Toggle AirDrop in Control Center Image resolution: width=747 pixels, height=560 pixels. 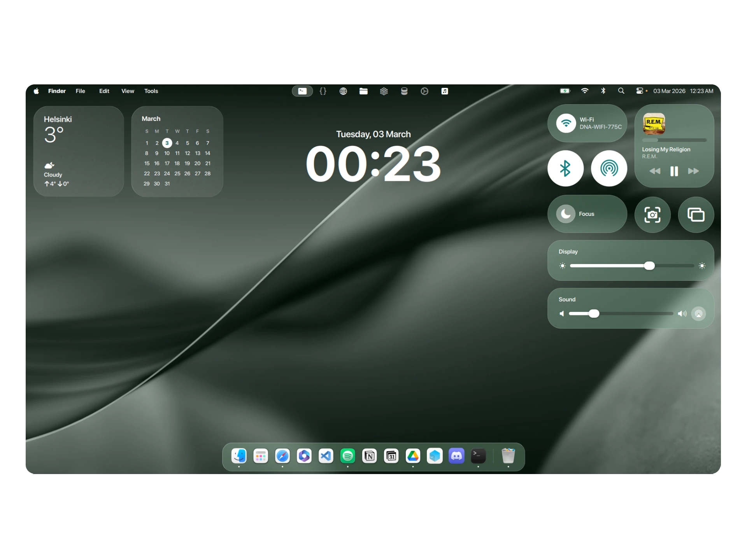click(609, 168)
